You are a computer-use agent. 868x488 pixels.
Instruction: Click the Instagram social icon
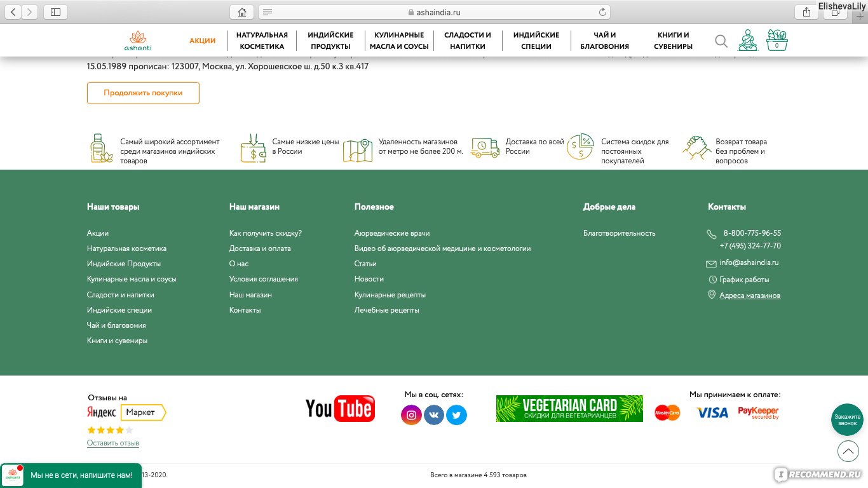(411, 415)
